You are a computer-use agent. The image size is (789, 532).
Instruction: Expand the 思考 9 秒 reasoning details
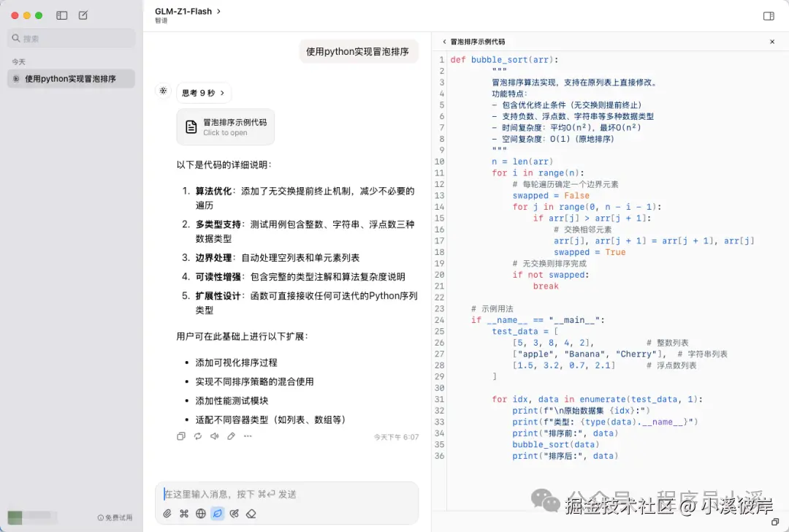204,92
